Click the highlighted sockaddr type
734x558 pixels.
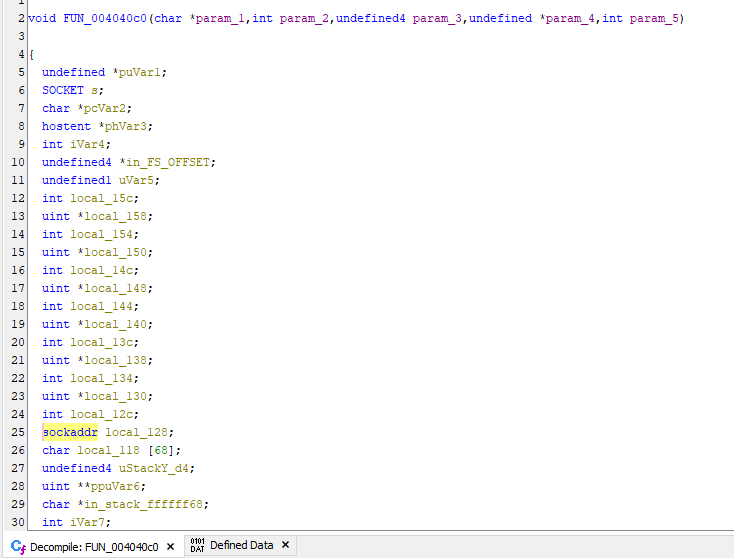coord(70,432)
